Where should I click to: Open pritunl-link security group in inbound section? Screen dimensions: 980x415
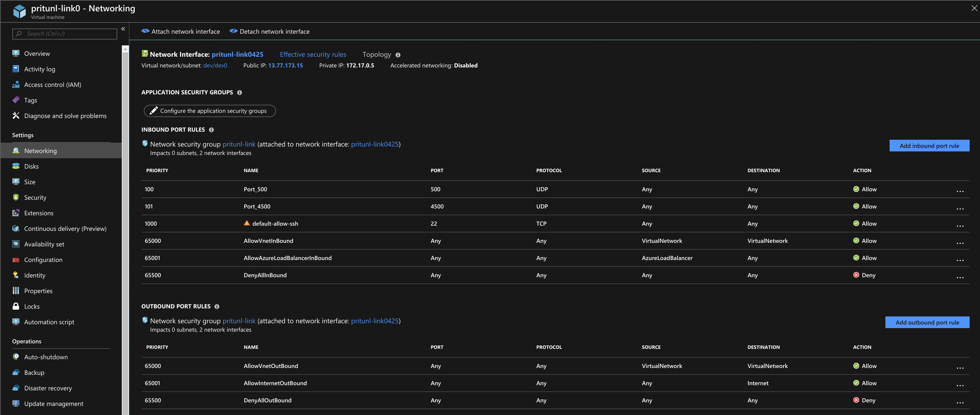click(239, 144)
